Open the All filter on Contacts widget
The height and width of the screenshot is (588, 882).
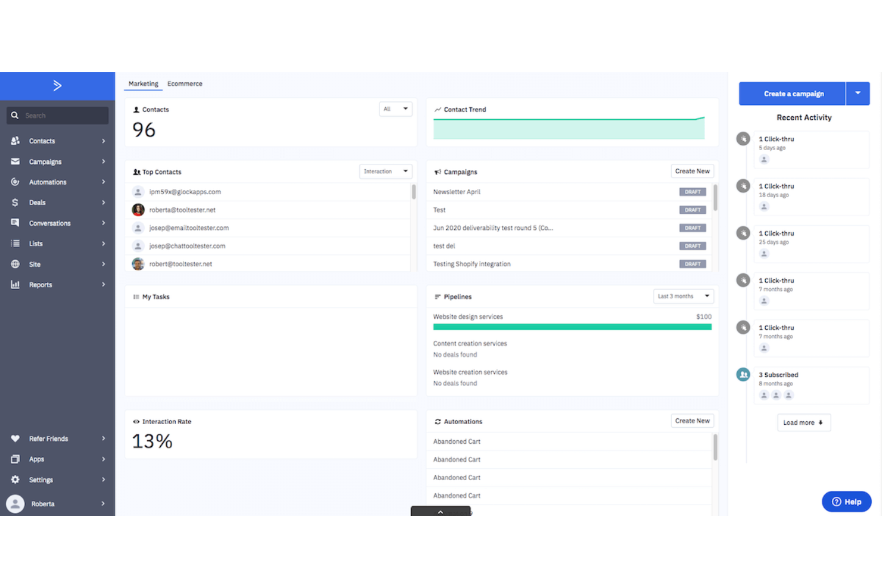coord(395,108)
